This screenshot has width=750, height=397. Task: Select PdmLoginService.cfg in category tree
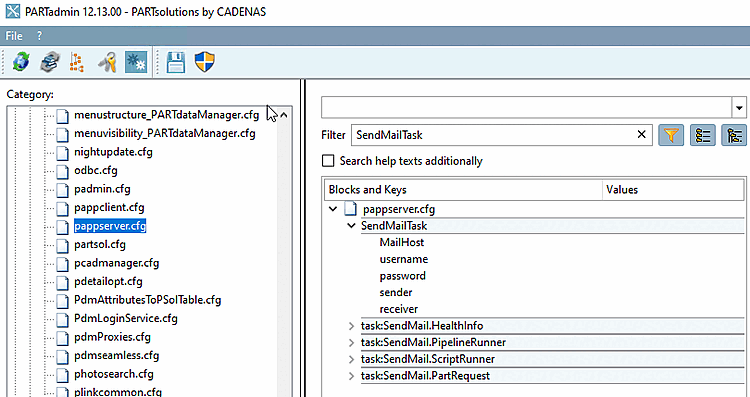126,319
